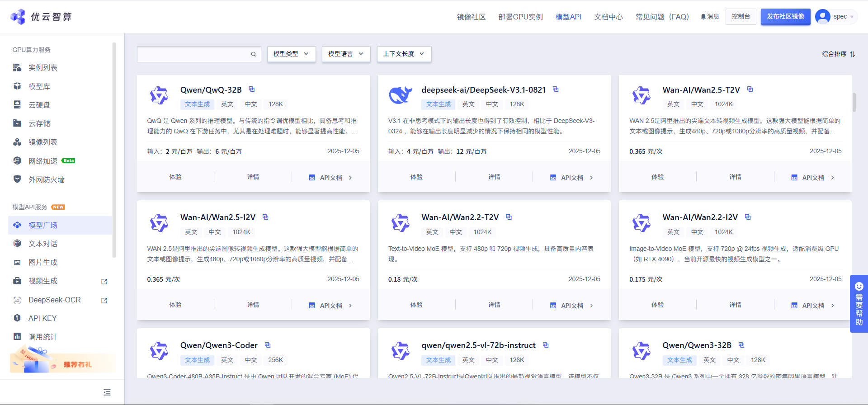Toggle 综合排序 sort order
The width and height of the screenshot is (868, 405).
tap(839, 54)
